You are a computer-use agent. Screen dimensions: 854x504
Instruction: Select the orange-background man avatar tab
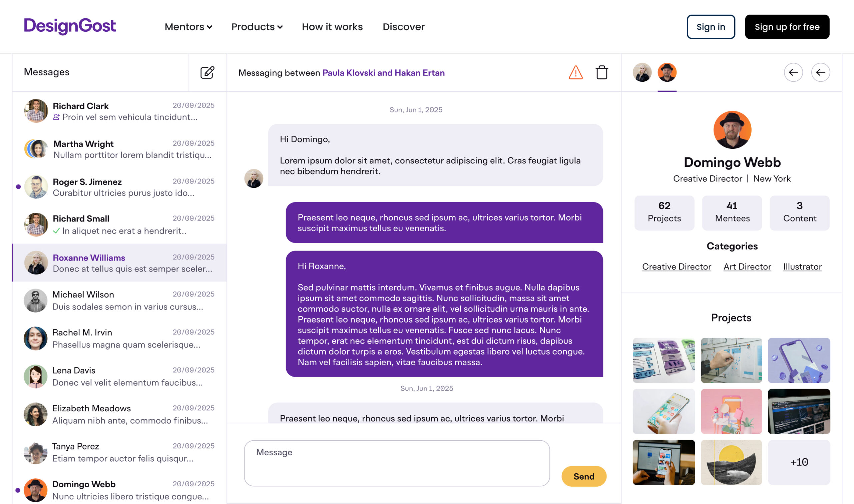click(x=667, y=72)
